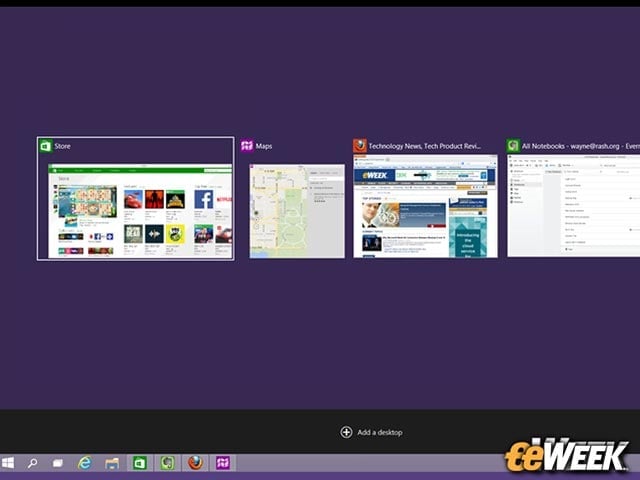Select the Store icon on the taskbar
Viewport: 640px width, 480px height.
pyautogui.click(x=139, y=463)
